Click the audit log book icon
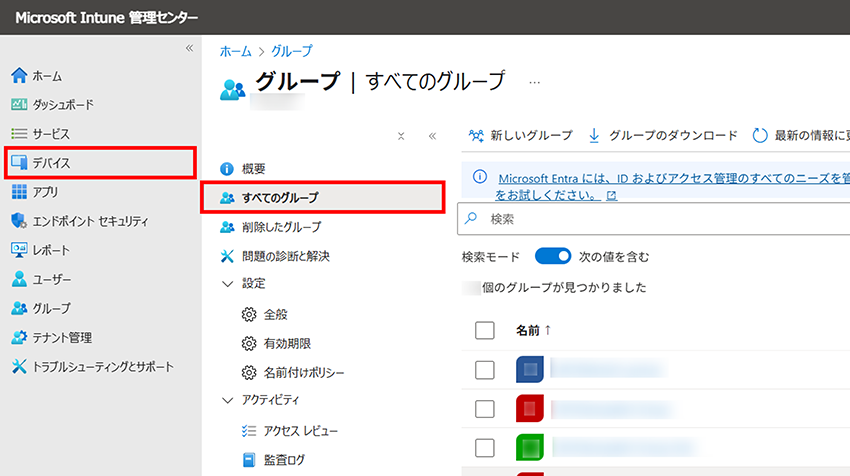This screenshot has height=476, width=850. point(249,460)
